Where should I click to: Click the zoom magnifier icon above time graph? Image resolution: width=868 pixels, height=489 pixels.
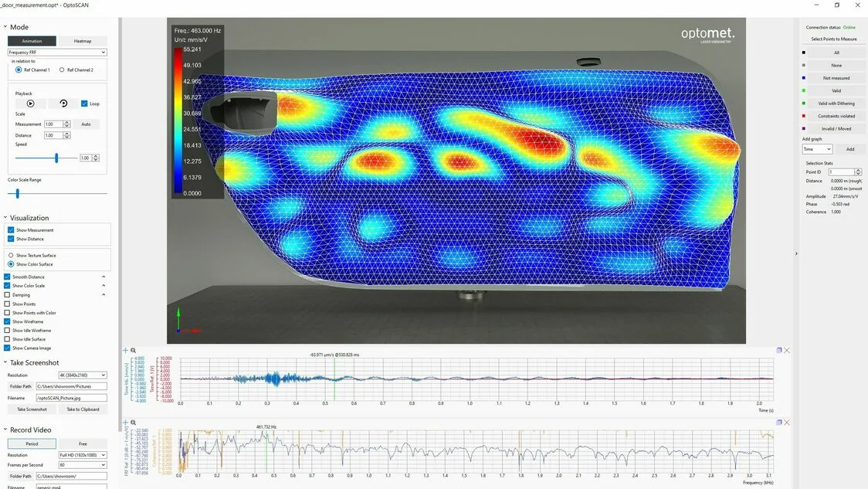tap(134, 351)
